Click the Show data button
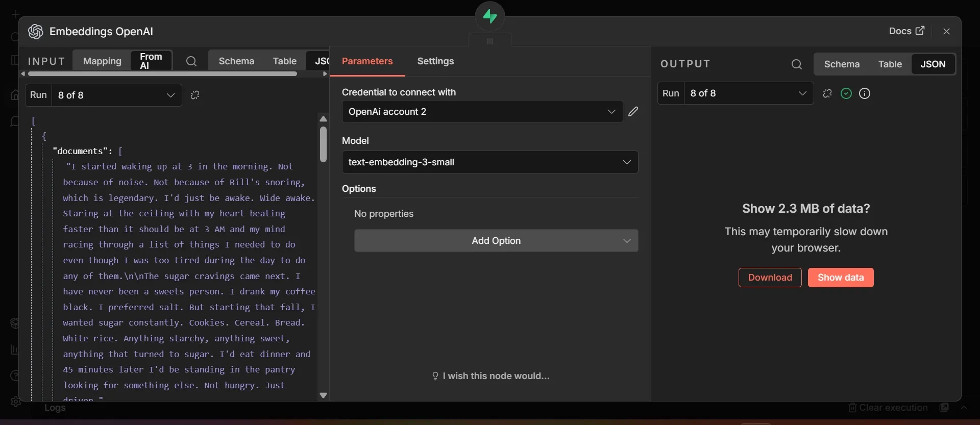Viewport: 980px width, 425px height. coord(841,278)
